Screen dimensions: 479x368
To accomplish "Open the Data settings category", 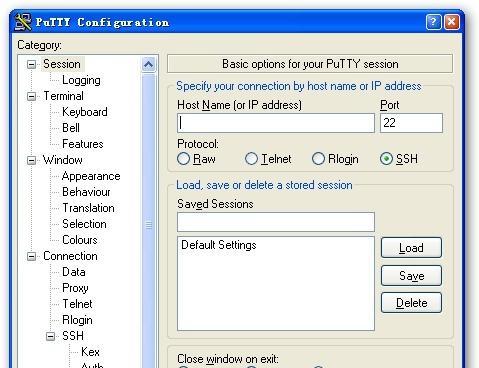I will click(74, 272).
